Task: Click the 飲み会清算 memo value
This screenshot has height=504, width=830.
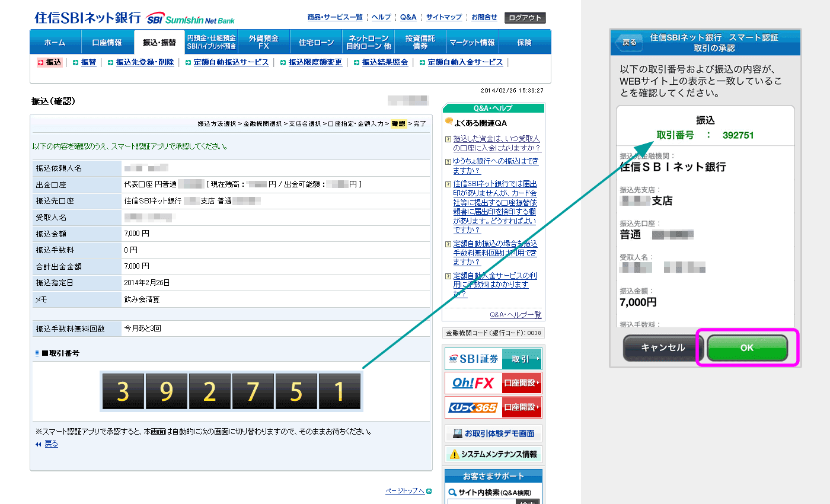Action: [x=142, y=299]
